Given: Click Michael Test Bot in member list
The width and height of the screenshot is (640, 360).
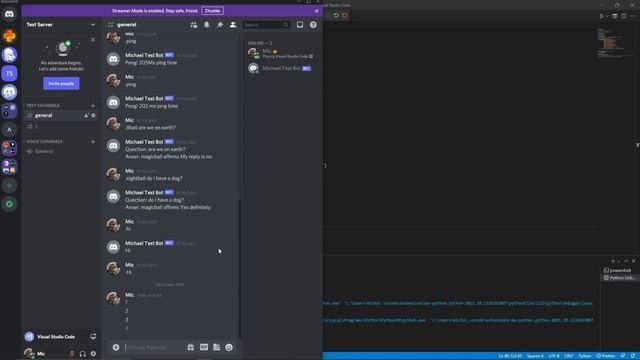Looking at the screenshot, I should (x=282, y=68).
